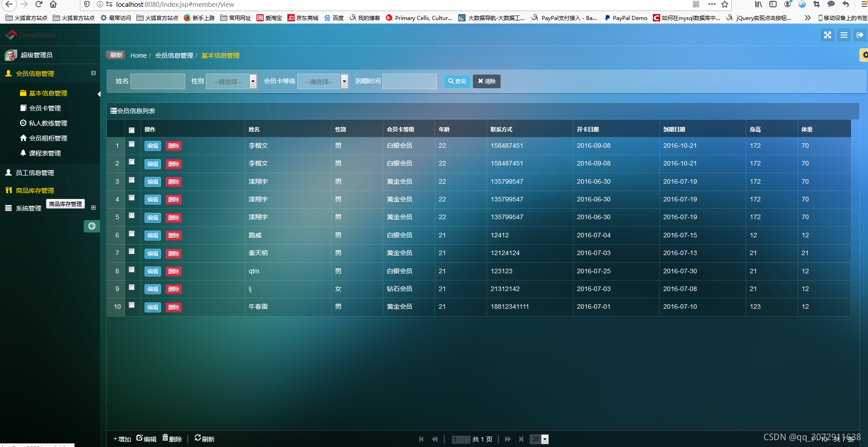Check row 10 牛春雷 checkbox
Image resolution: width=868 pixels, height=447 pixels.
click(131, 305)
